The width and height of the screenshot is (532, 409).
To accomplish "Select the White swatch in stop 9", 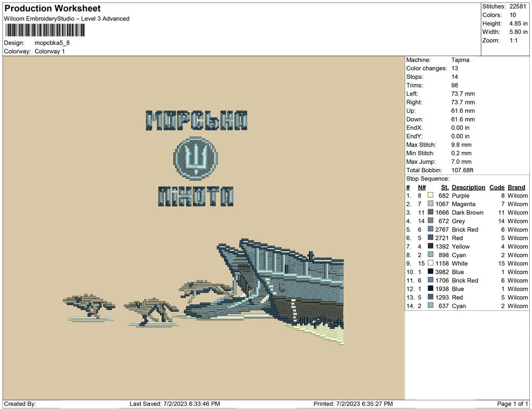I will pyautogui.click(x=430, y=263).
